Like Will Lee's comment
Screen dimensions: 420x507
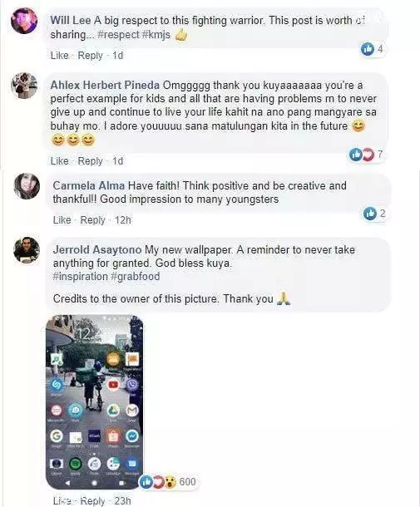pos(60,56)
